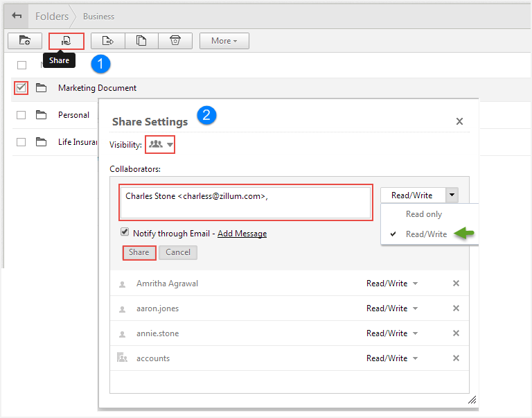This screenshot has height=418, width=532.
Task: Click the collaborators email input field
Action: click(246, 203)
